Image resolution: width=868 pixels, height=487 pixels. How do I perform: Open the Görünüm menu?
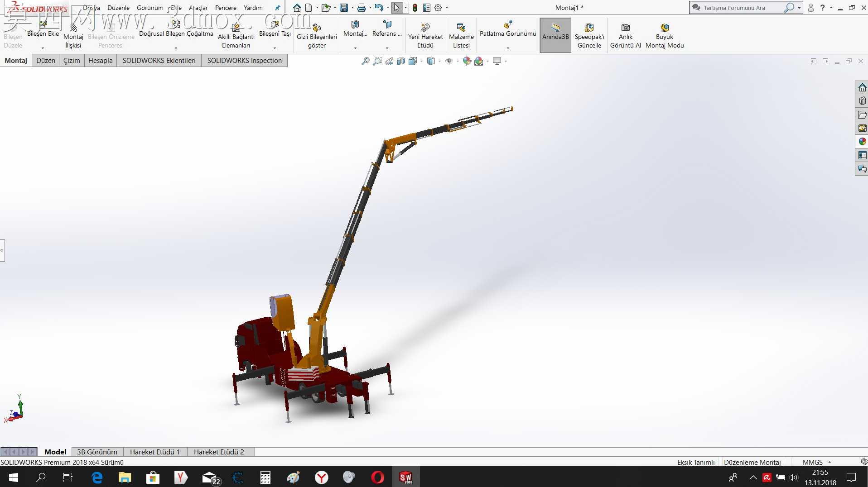tap(150, 8)
